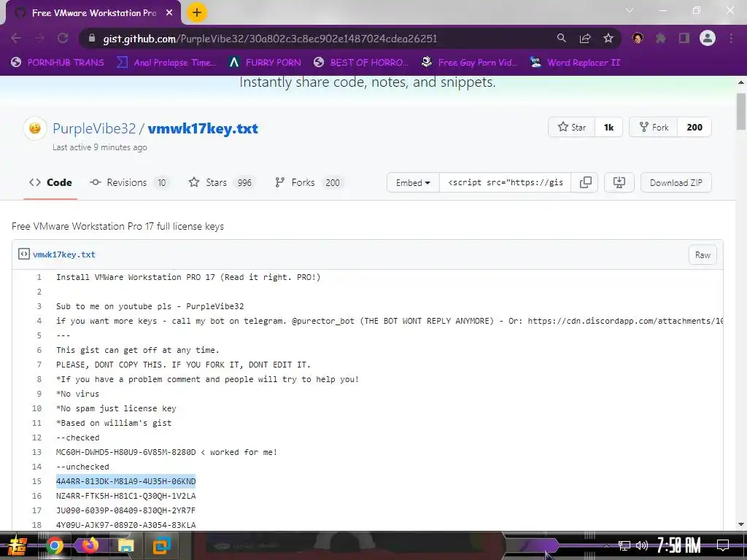747x560 pixels.
Task: Open the network icon in system tray
Action: (x=624, y=545)
